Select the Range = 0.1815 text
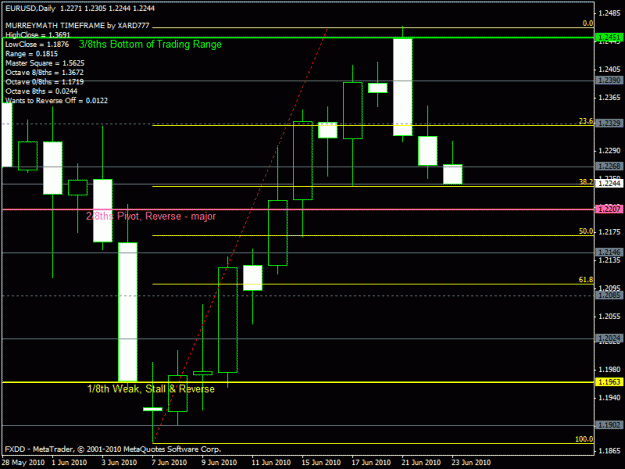 (x=31, y=54)
